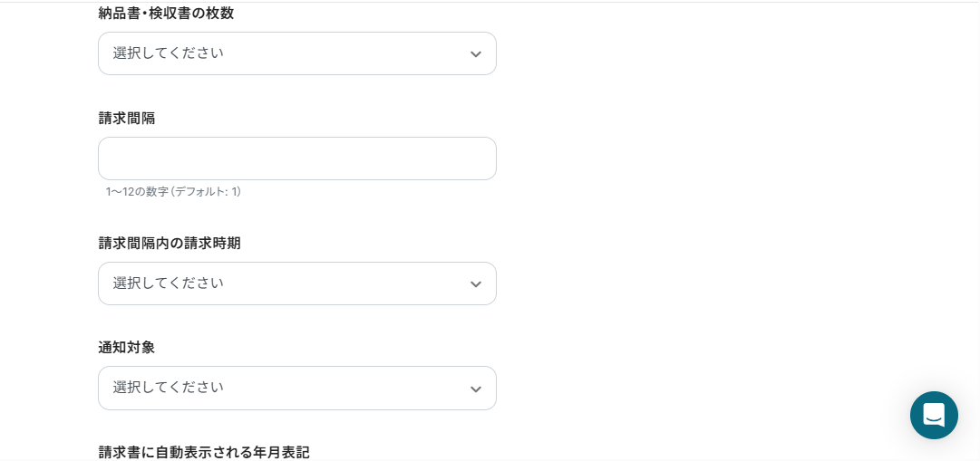
Task: Click the chevron in 請求間隔内の請求時期 dropdown
Action: (476, 284)
